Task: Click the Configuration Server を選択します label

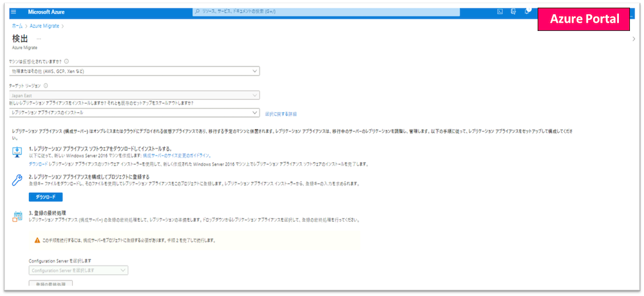Action: click(x=60, y=261)
